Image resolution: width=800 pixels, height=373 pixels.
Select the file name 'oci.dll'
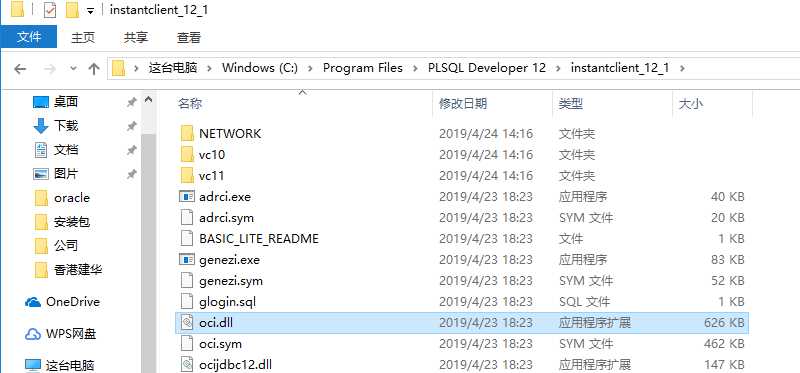coord(216,322)
